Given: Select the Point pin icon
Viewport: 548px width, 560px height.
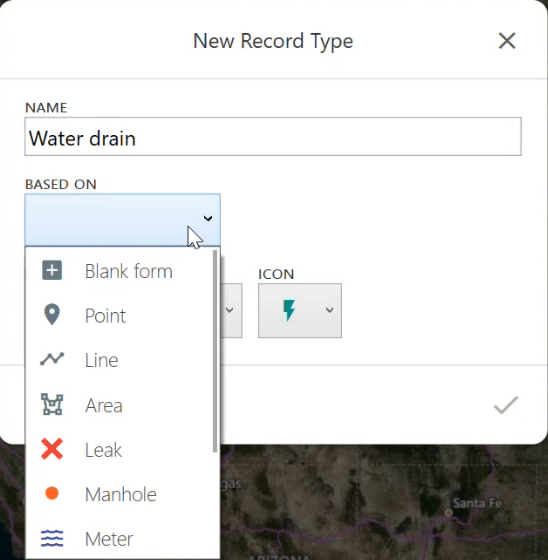Looking at the screenshot, I should point(52,315).
